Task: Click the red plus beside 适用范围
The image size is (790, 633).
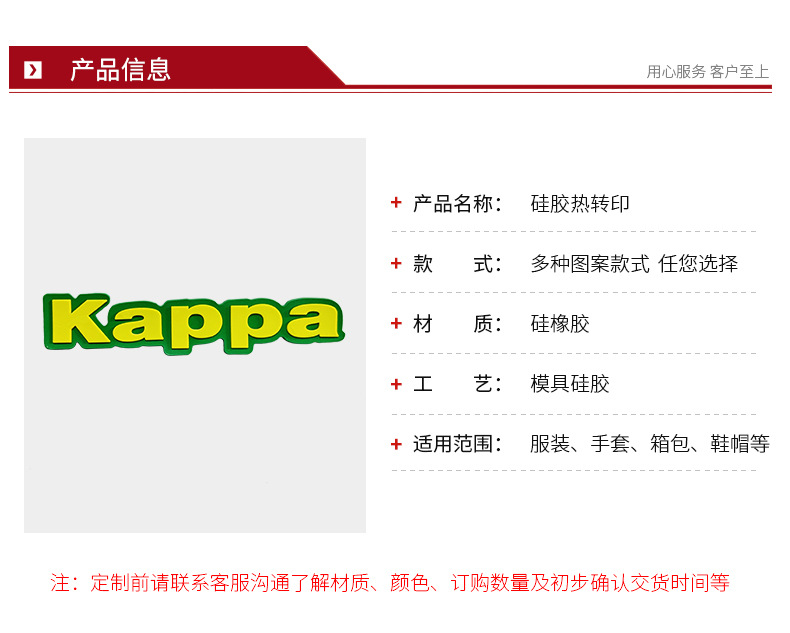Action: pos(396,444)
